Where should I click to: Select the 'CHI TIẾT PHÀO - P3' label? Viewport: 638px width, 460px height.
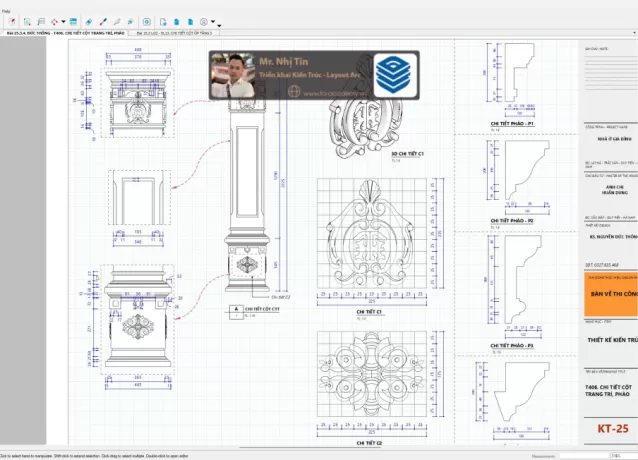[512, 346]
